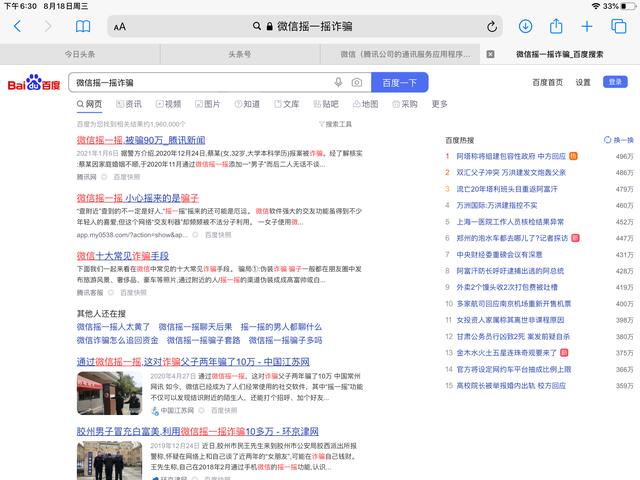Tap the battery indicator in status bar
This screenshot has width=640, height=480.
pyautogui.click(x=629, y=6)
